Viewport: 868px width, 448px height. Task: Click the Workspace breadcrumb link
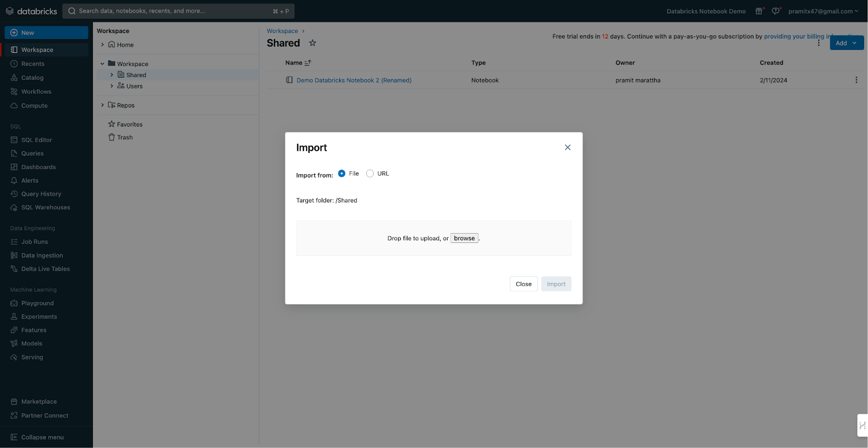click(x=282, y=31)
